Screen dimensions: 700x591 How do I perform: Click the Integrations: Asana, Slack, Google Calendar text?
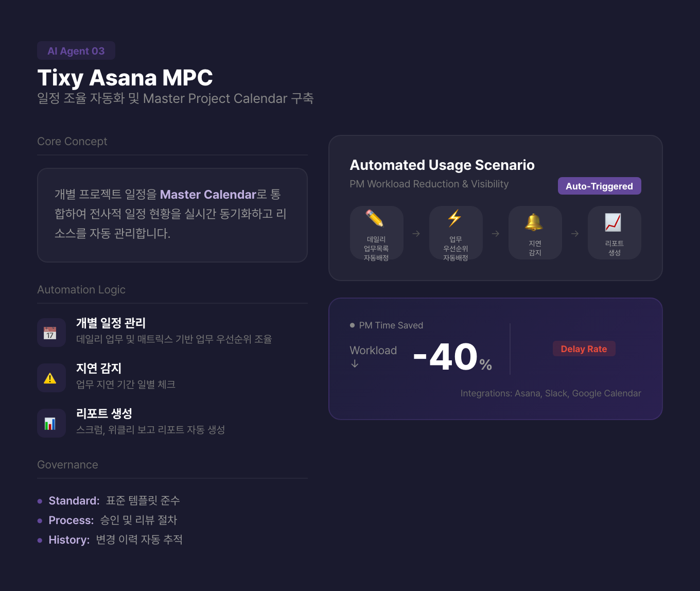pos(551,394)
